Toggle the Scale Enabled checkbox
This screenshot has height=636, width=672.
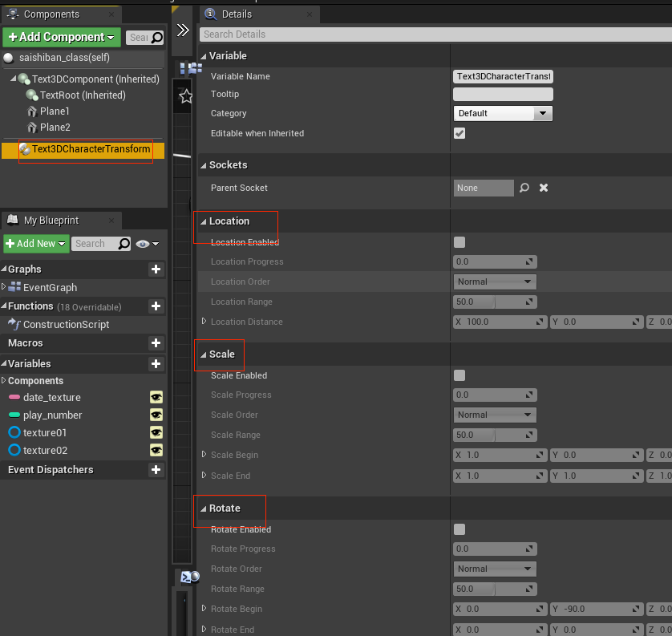coord(459,375)
